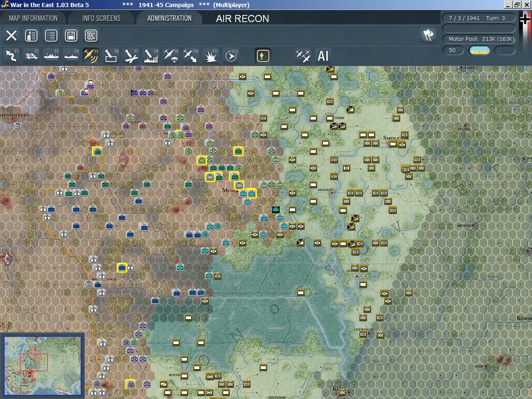Select the F7 bomb airfield mode icon
This screenshot has width=532, height=399.
coord(131,56)
